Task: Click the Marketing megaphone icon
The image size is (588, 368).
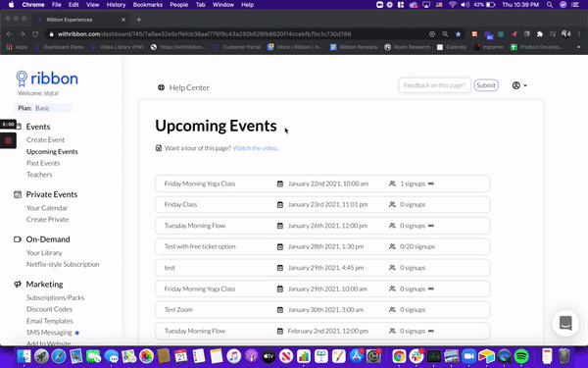Action: pyautogui.click(x=18, y=285)
